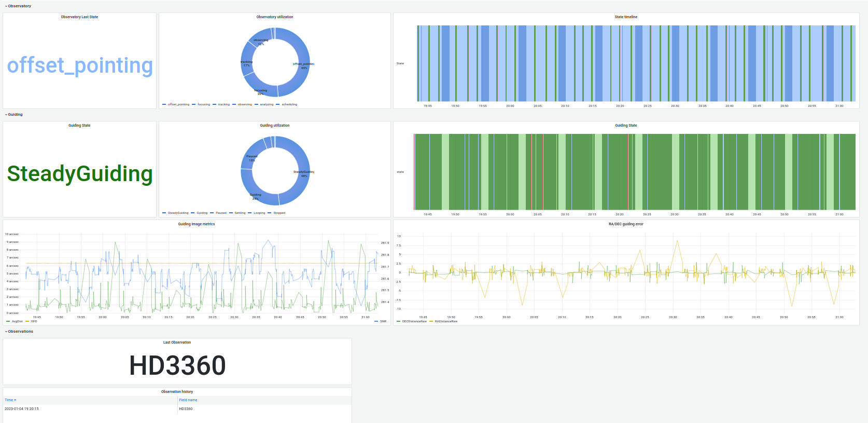Toggle scheduling series in legend
Image resolution: width=868 pixels, height=423 pixels.
coord(289,104)
